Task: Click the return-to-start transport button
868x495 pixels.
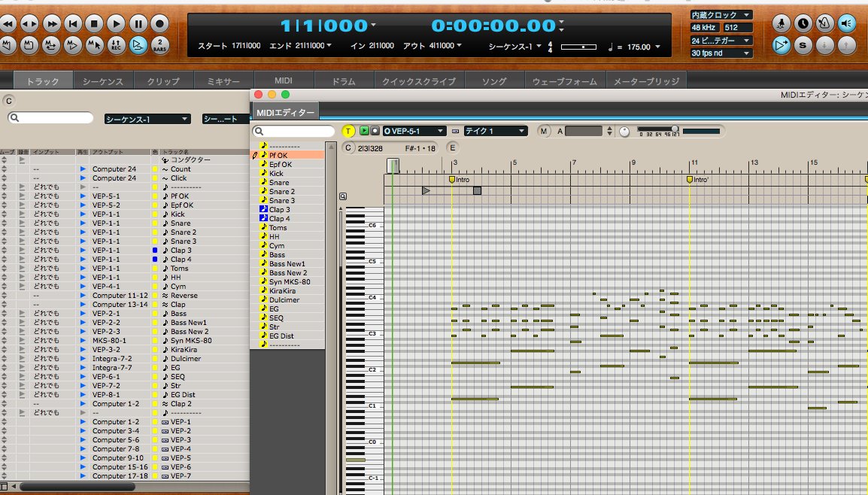Action: coord(72,24)
